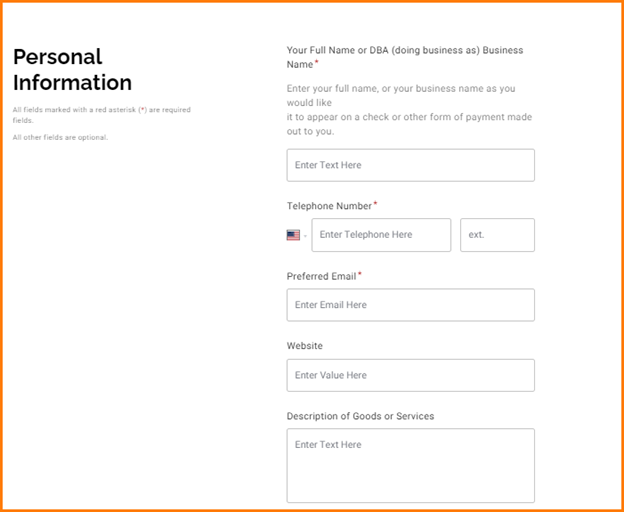This screenshot has width=624, height=512.
Task: Click the Full Name or DBA Business Name label
Action: pos(404,50)
